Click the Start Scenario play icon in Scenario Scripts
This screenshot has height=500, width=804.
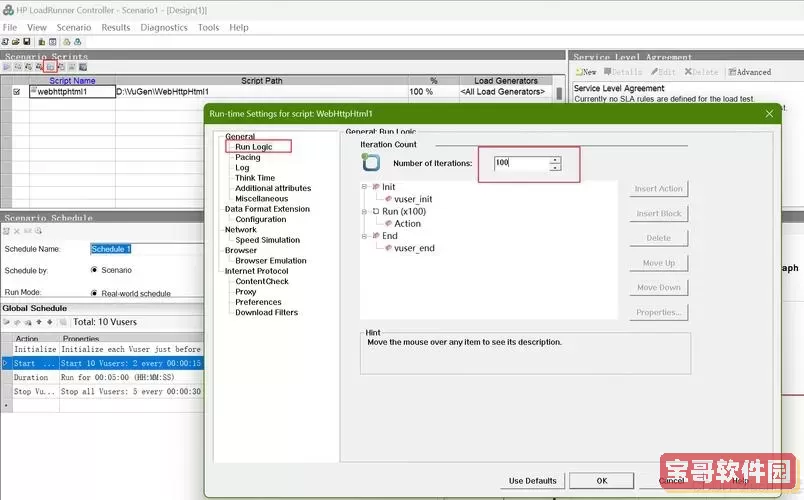point(7,67)
